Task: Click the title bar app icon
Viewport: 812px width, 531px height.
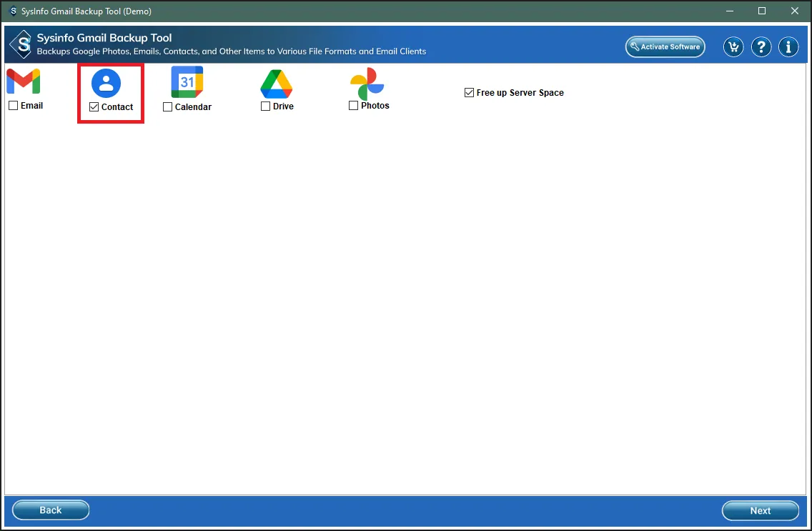Action: pyautogui.click(x=12, y=11)
